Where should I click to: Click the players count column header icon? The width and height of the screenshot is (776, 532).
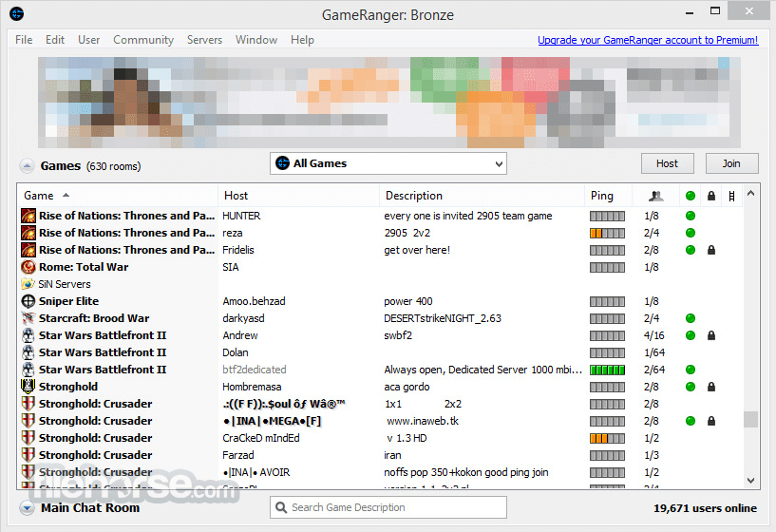point(655,196)
